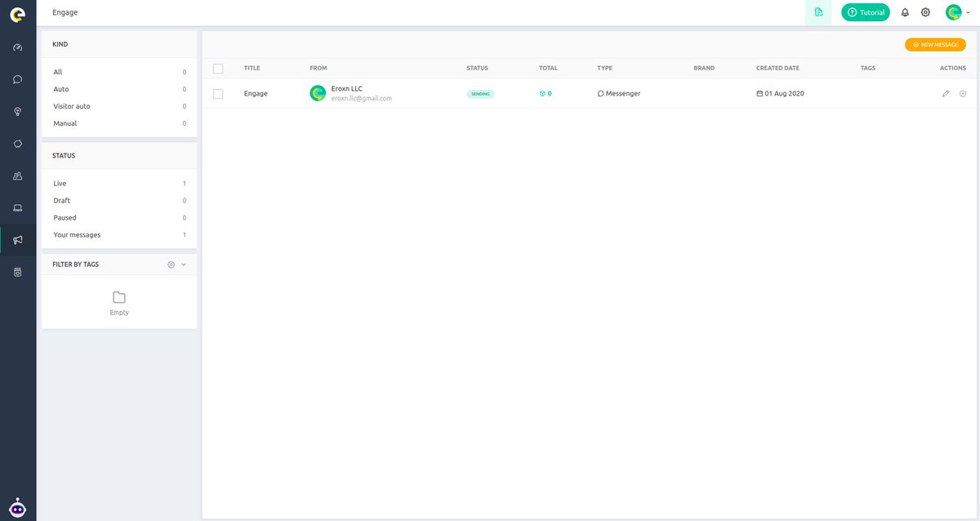Open the chat bubble icon in the sidebar
This screenshot has height=521, width=980.
pos(17,78)
